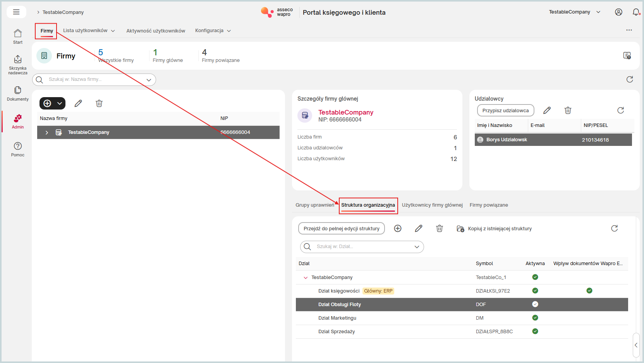The height and width of the screenshot is (363, 644).
Task: Select the Dział Sprzedaży row
Action: pos(462,332)
